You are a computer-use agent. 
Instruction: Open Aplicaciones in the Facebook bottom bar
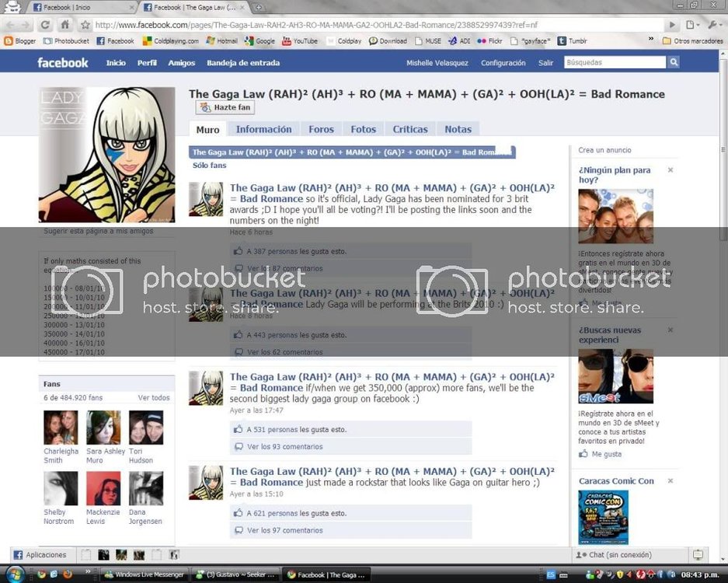click(40, 555)
